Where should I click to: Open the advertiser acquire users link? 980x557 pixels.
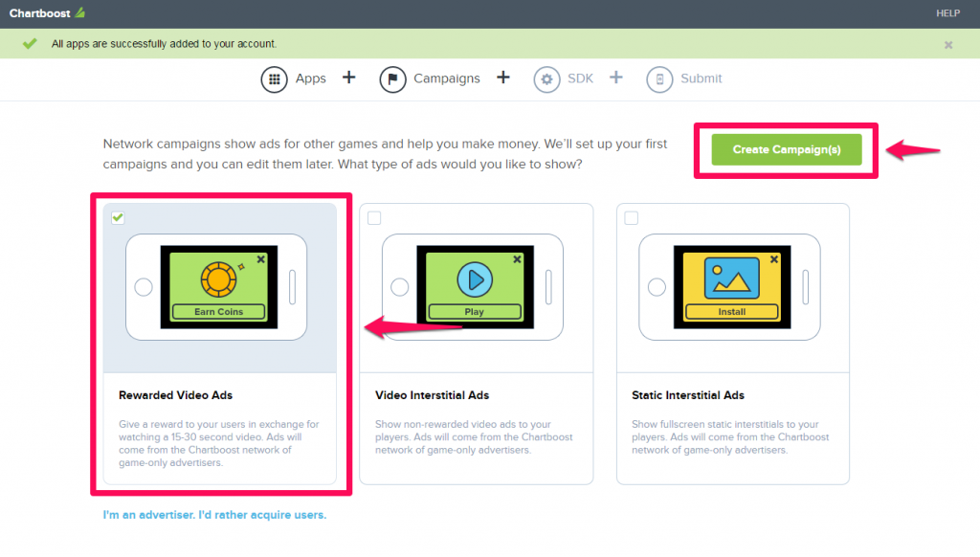click(215, 515)
